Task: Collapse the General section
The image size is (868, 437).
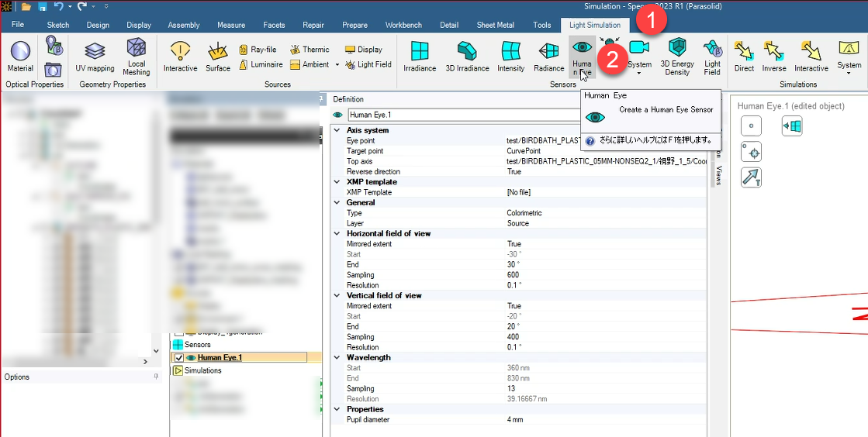Action: 337,202
